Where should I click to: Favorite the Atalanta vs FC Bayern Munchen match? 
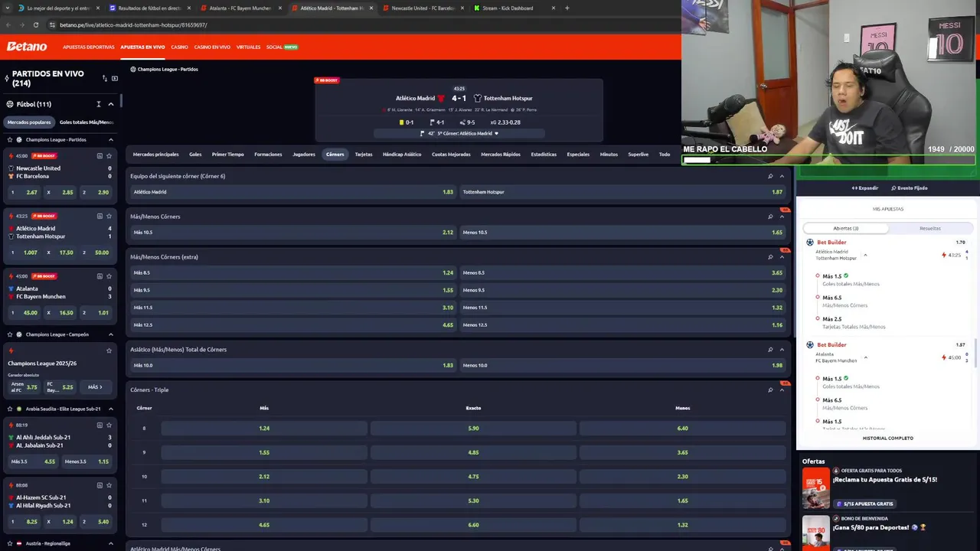(x=109, y=276)
